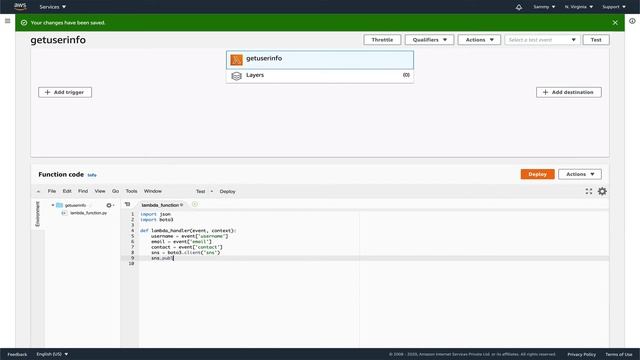The image size is (640, 360).
Task: Toggle fullscreen for the code editor
Action: (589, 191)
